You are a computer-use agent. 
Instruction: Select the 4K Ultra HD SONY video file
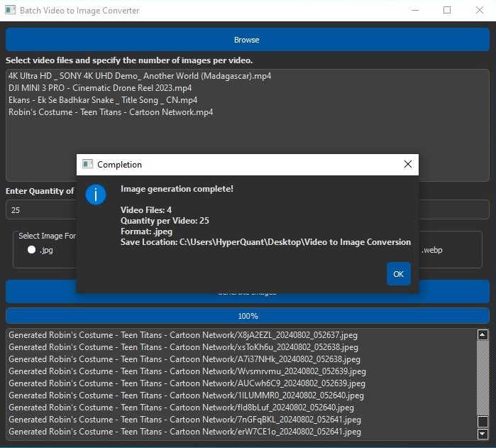point(140,76)
